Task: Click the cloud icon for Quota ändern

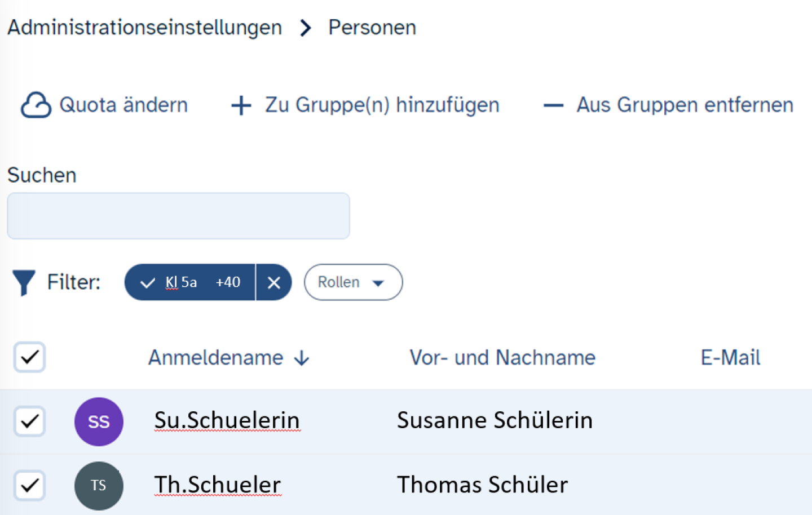Action: [35, 104]
